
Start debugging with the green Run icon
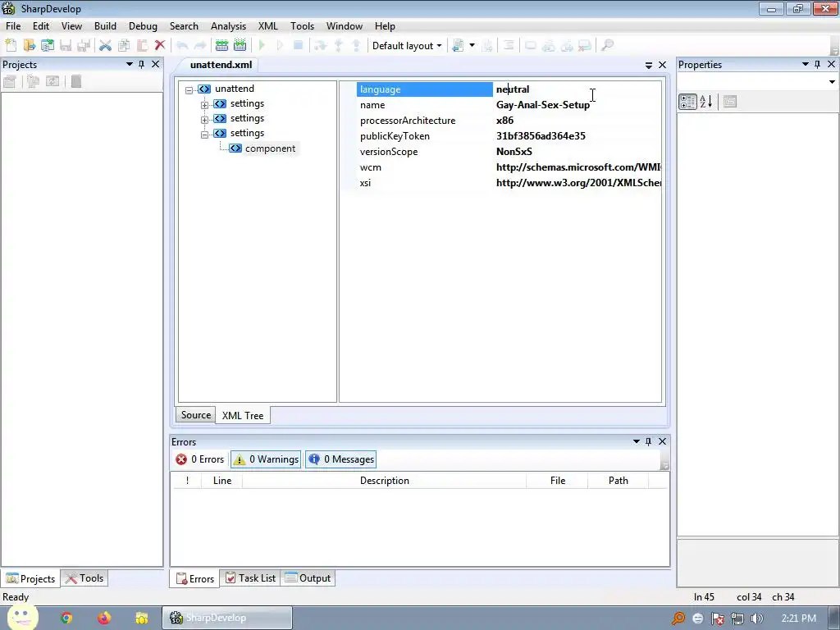pos(262,46)
